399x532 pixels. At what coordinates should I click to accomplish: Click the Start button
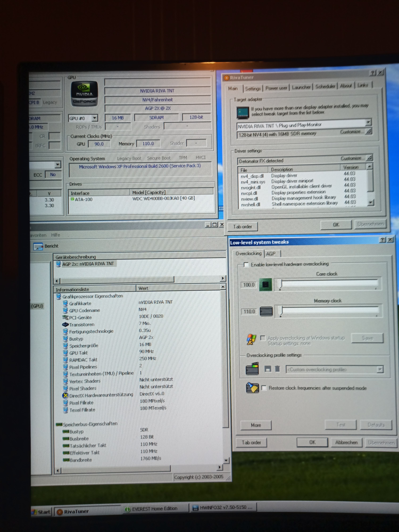(x=41, y=512)
